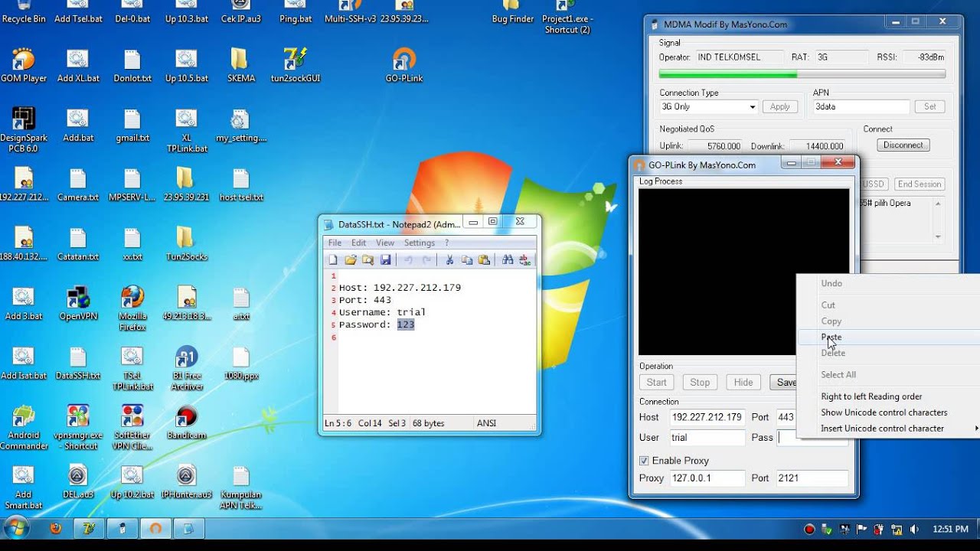Open the Edit menu in Notepad2

tap(358, 243)
